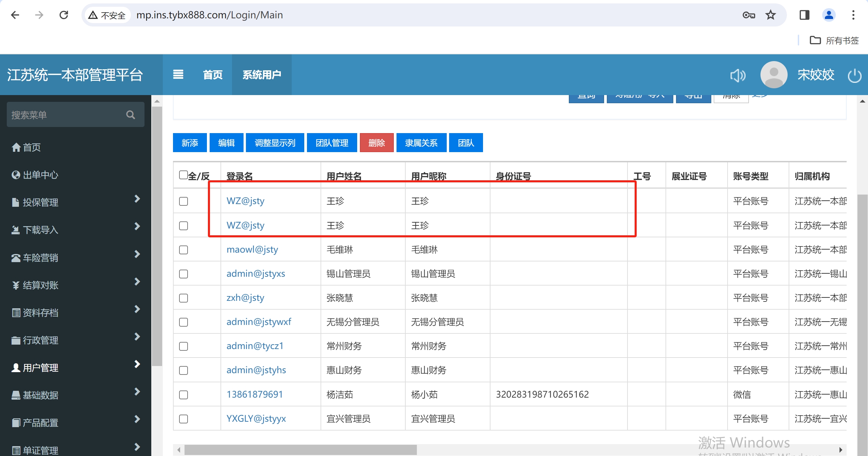868x456 pixels.
Task: Click the power logout icon
Action: [x=854, y=75]
